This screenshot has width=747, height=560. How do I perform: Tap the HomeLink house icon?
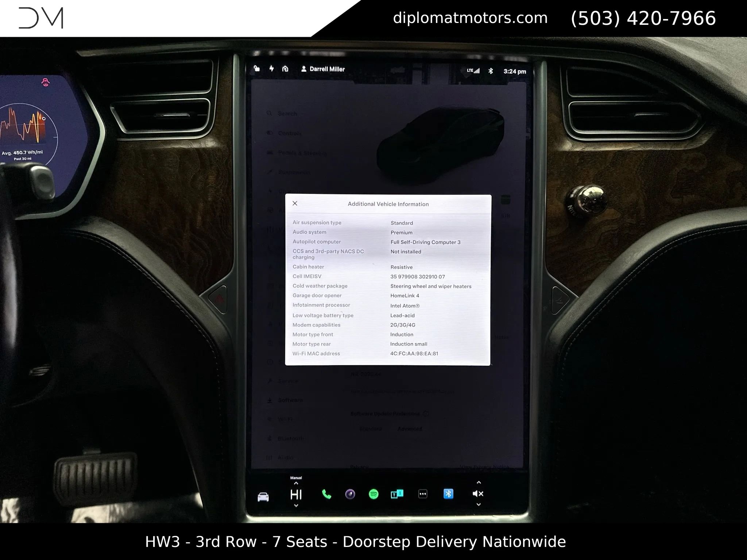pyautogui.click(x=285, y=69)
